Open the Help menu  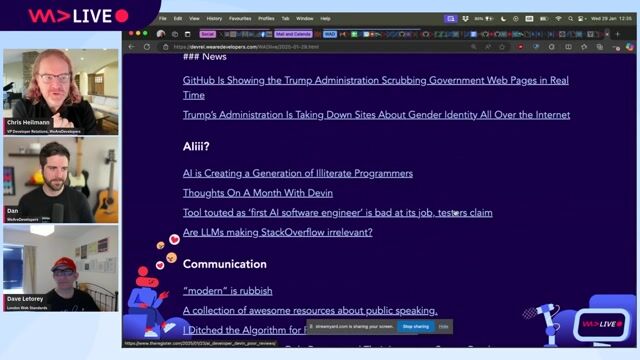[x=325, y=19]
